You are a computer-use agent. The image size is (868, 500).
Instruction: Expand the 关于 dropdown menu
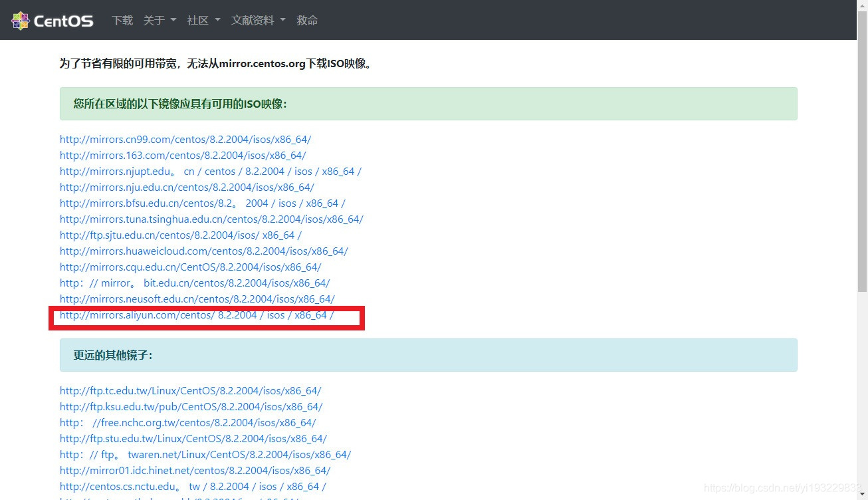[x=160, y=21]
